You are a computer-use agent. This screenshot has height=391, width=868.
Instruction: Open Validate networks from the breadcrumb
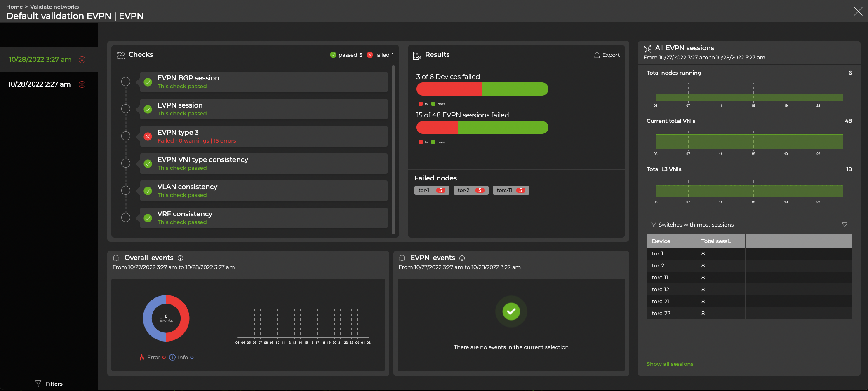click(54, 7)
